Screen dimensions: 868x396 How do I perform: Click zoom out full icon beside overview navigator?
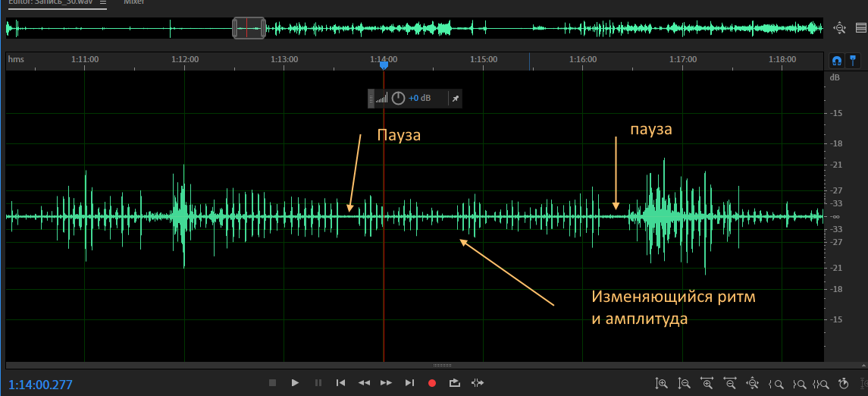pyautogui.click(x=840, y=28)
